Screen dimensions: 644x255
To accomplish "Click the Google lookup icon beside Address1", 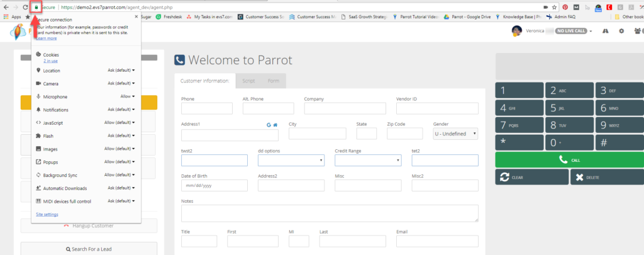I will click(269, 124).
